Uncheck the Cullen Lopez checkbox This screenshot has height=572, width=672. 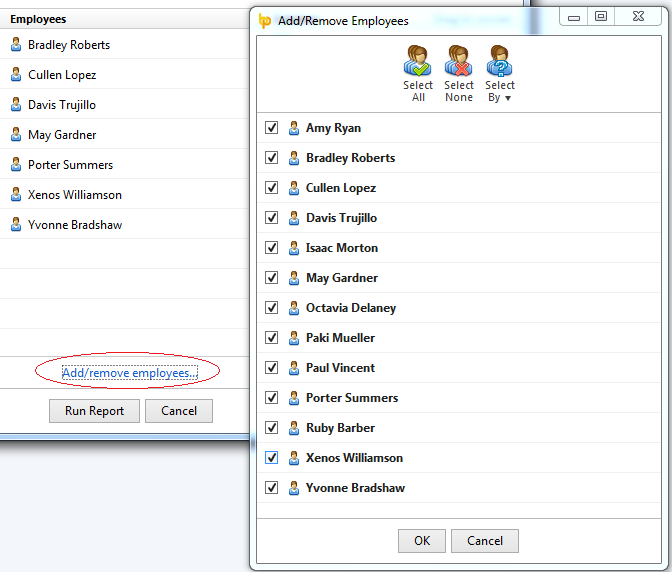click(x=271, y=188)
